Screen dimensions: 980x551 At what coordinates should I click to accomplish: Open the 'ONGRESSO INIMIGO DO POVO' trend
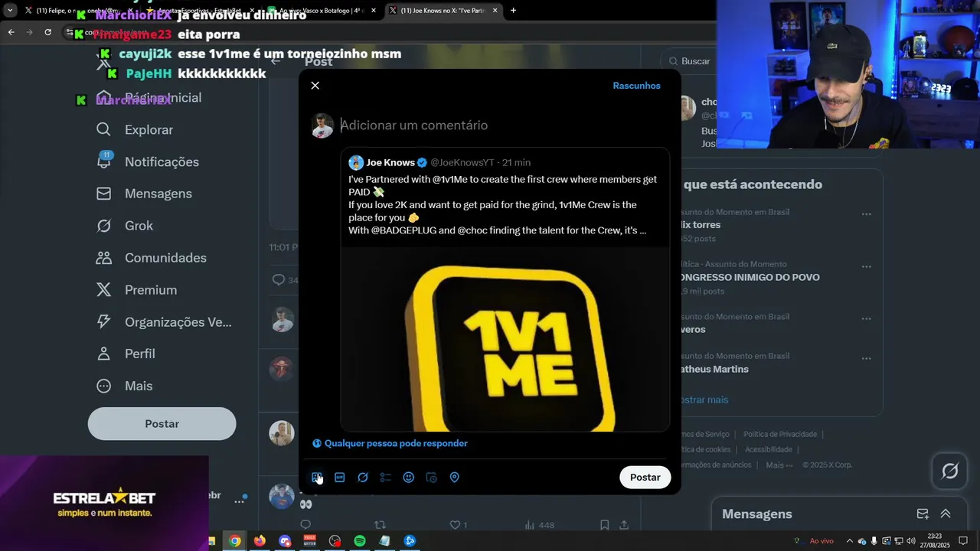tap(750, 278)
